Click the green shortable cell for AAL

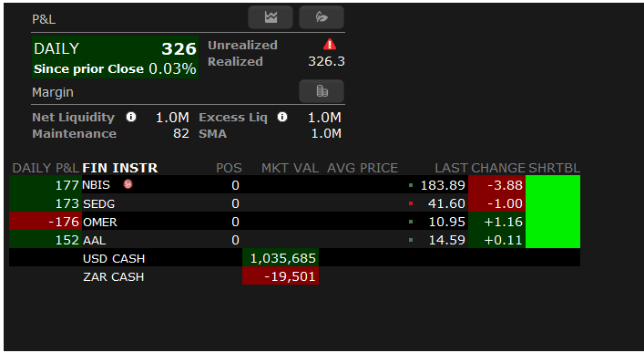click(x=553, y=239)
